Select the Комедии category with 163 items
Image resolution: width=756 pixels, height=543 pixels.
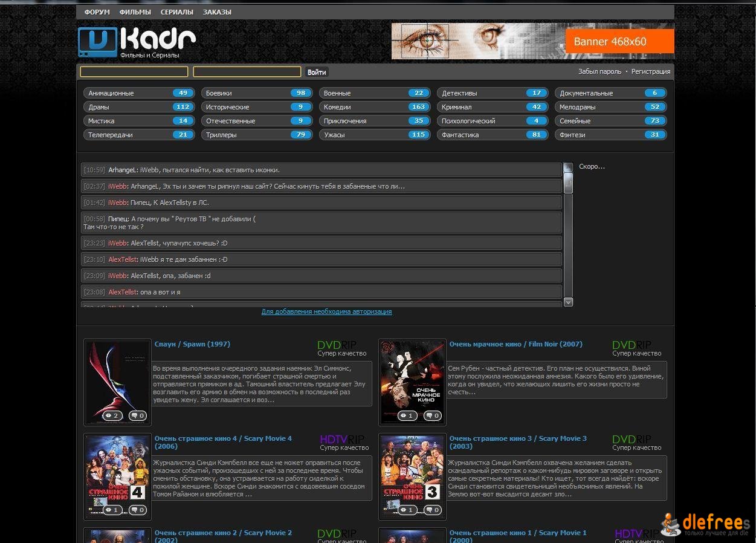point(375,107)
